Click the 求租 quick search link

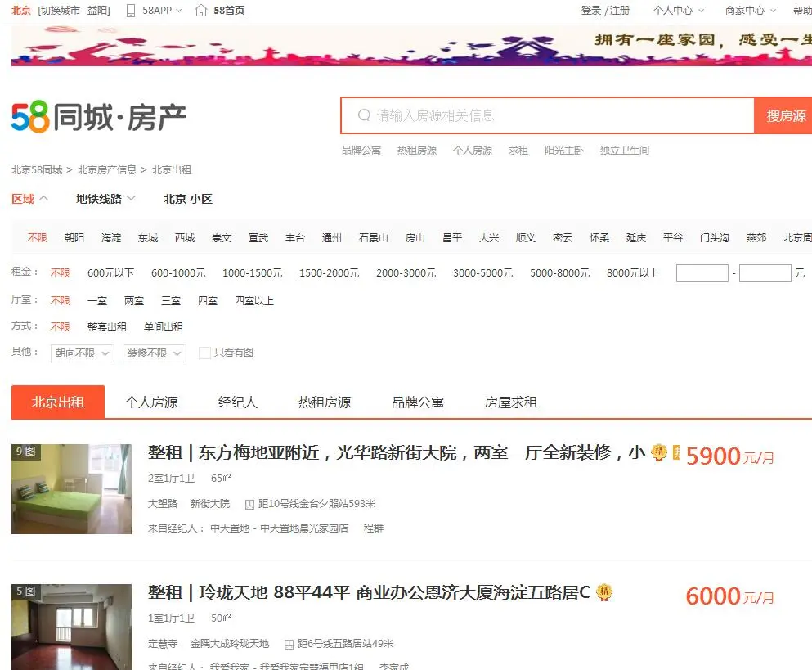pyautogui.click(x=518, y=151)
